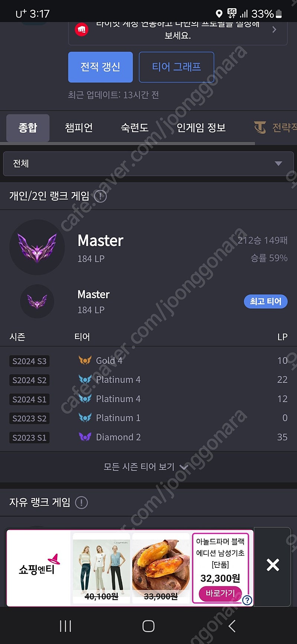Tap the small Master emblem in highest tier row
Viewport: 297px width, 644px height.
[x=37, y=301]
